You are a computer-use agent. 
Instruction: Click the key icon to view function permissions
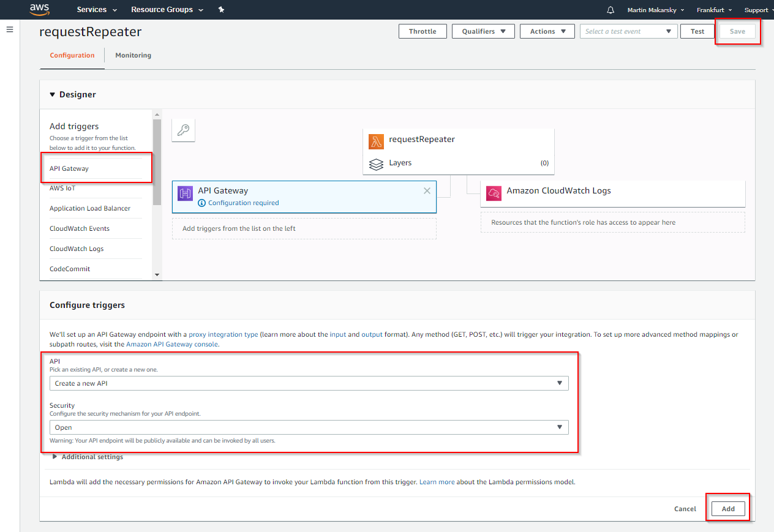183,130
